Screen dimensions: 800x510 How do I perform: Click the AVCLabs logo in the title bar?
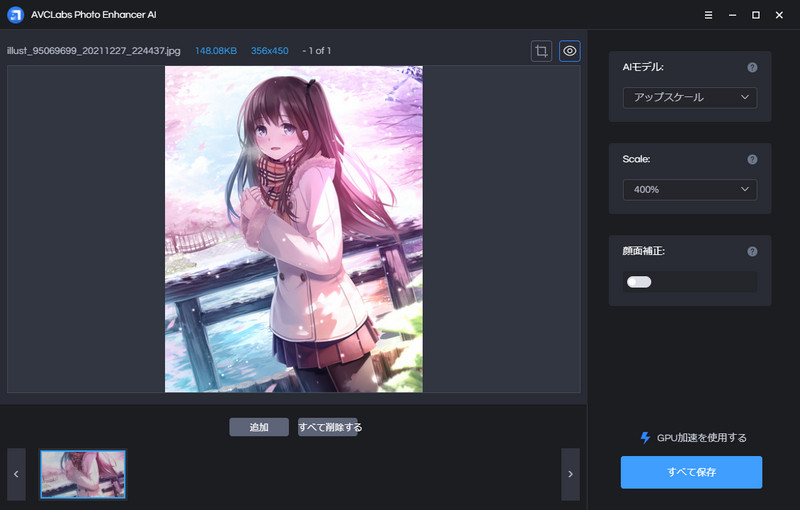[15, 15]
